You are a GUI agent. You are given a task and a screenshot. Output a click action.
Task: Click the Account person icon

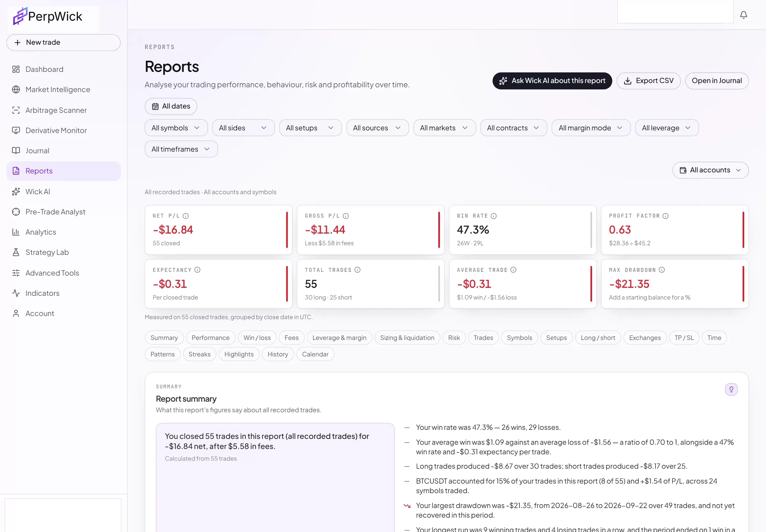[x=16, y=314]
